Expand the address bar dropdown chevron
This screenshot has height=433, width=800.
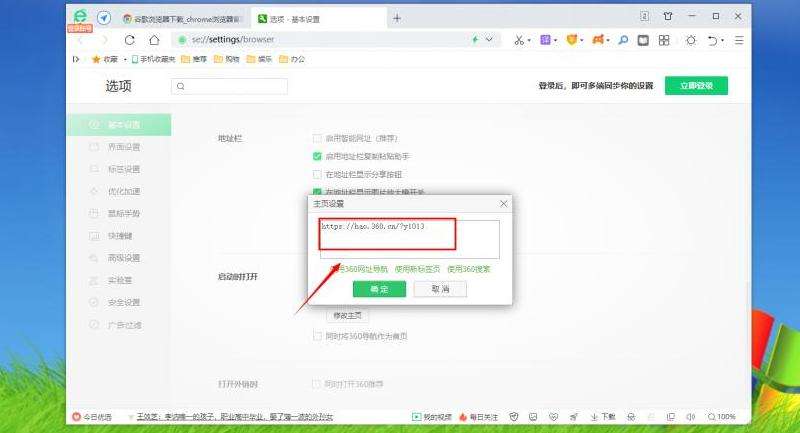point(489,39)
